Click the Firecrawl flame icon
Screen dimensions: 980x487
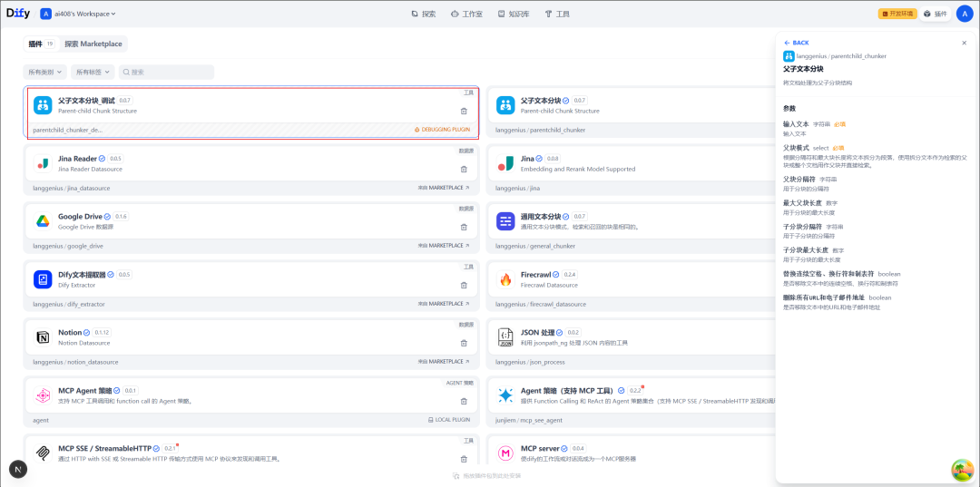point(505,279)
